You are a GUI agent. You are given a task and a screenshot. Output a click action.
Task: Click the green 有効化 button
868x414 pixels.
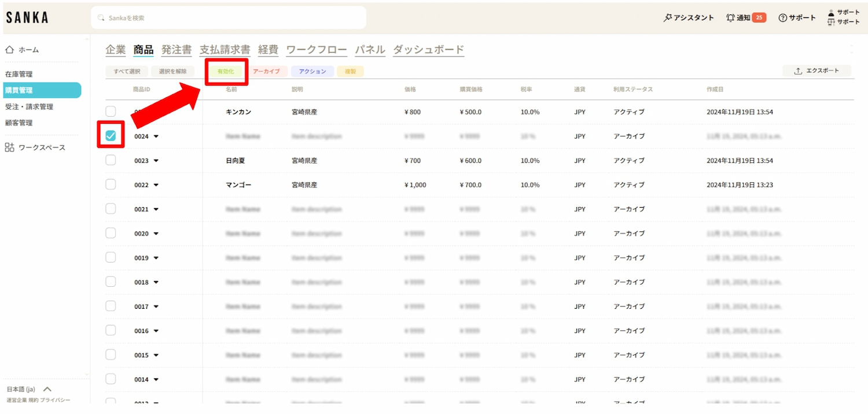point(226,72)
